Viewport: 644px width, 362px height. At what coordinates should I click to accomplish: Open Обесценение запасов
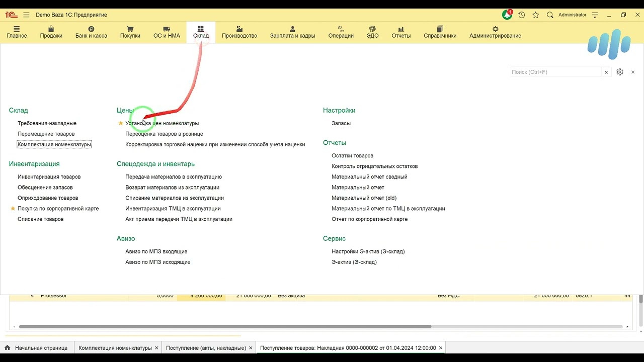tap(45, 188)
